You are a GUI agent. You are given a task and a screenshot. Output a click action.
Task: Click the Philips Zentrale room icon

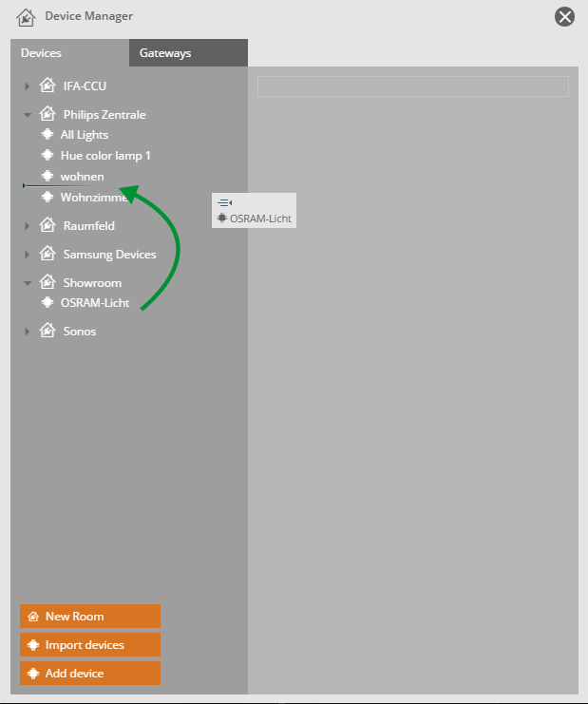(x=47, y=115)
